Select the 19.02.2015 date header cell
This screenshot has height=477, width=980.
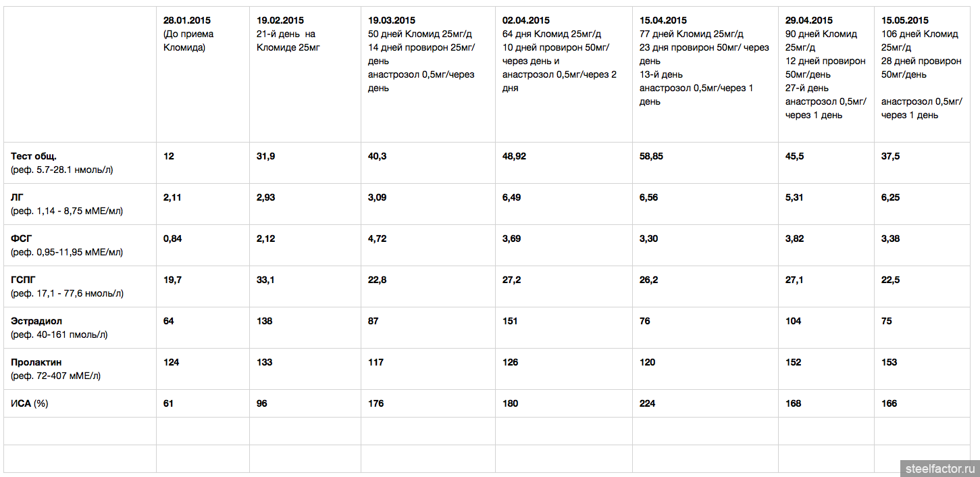pos(305,74)
